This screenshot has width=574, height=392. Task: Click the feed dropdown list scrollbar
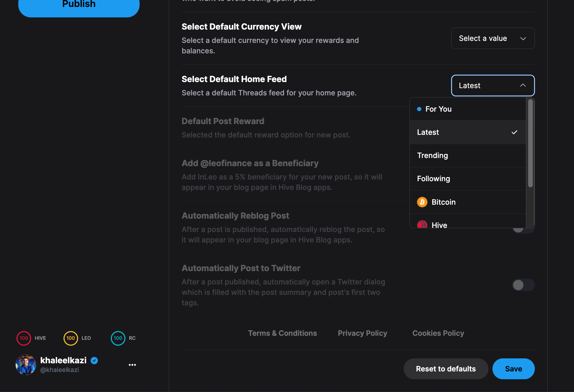tap(530, 144)
